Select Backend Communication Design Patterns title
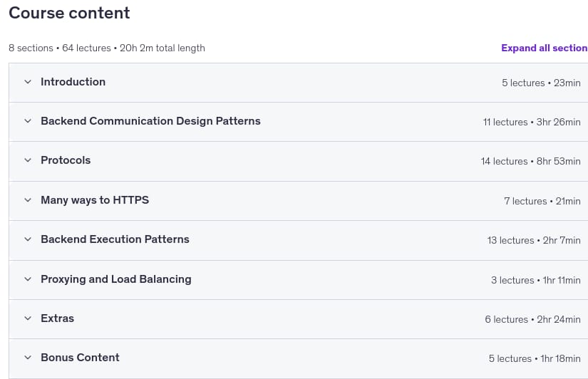The height and width of the screenshot is (379, 588). (x=150, y=120)
